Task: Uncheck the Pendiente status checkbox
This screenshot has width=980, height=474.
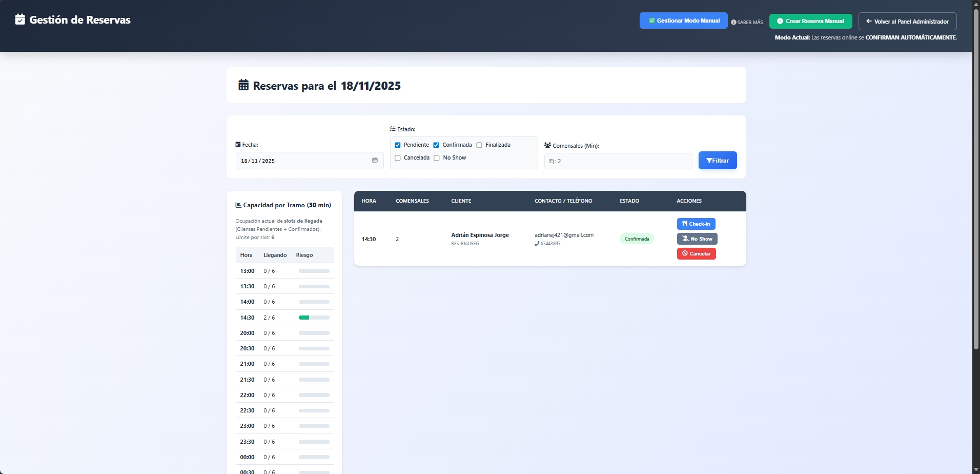Action: click(x=398, y=145)
